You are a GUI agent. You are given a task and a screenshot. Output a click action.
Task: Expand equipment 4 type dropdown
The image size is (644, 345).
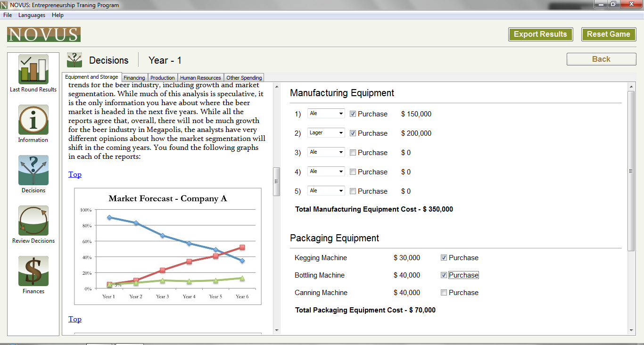(x=326, y=172)
